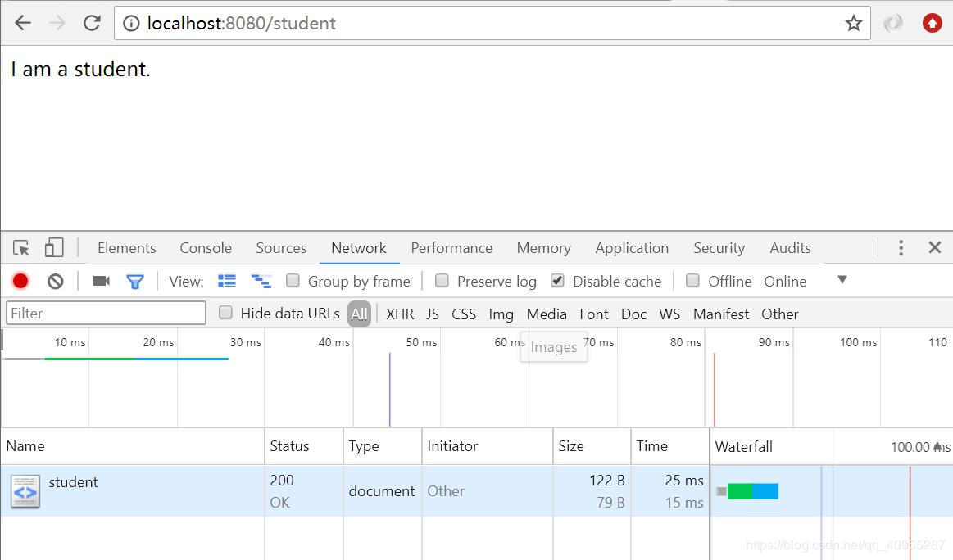The height and width of the screenshot is (560, 953).
Task: Toggle device toolbar emulation
Action: click(x=54, y=247)
